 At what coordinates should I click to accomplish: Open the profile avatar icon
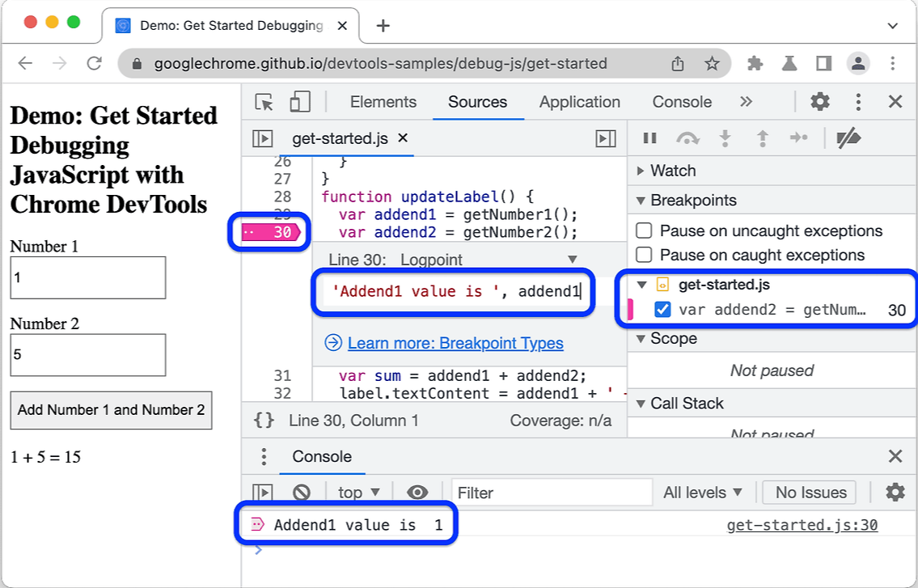tap(858, 63)
